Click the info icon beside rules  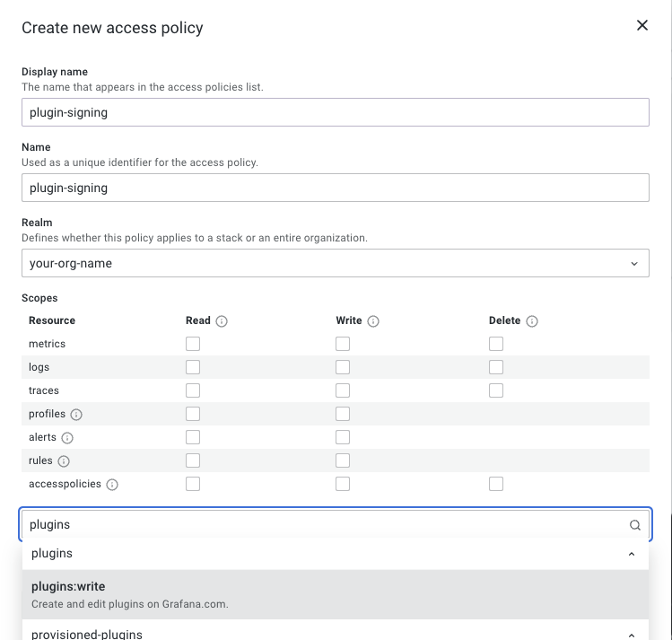tap(63, 461)
